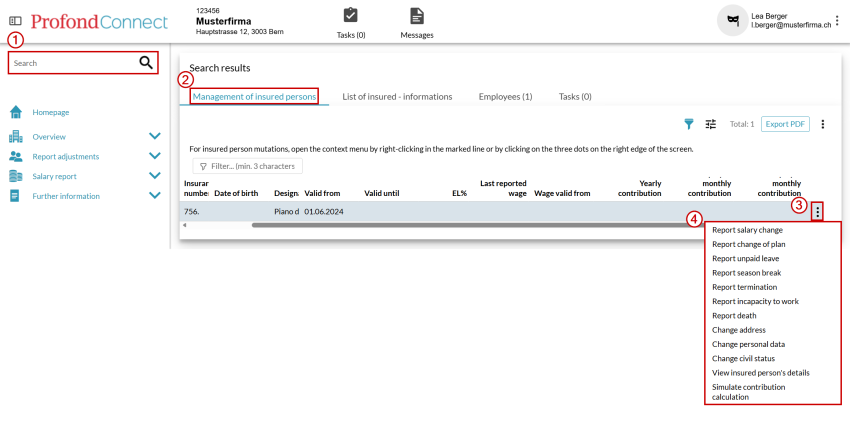Select Report season break

(746, 273)
